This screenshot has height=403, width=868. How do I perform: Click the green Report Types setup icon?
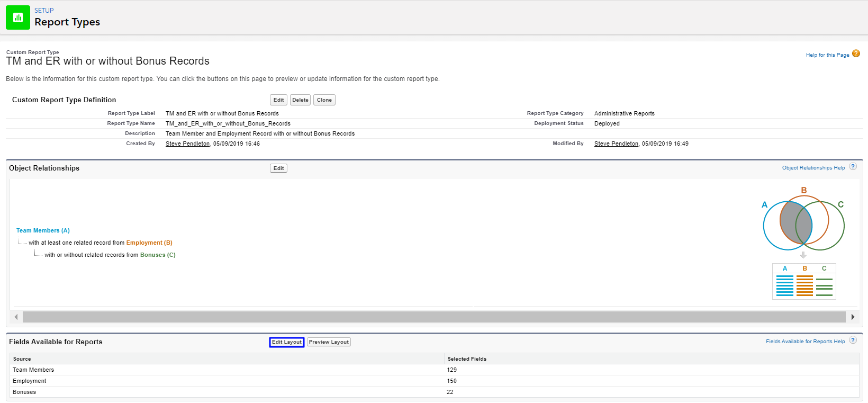(x=18, y=17)
